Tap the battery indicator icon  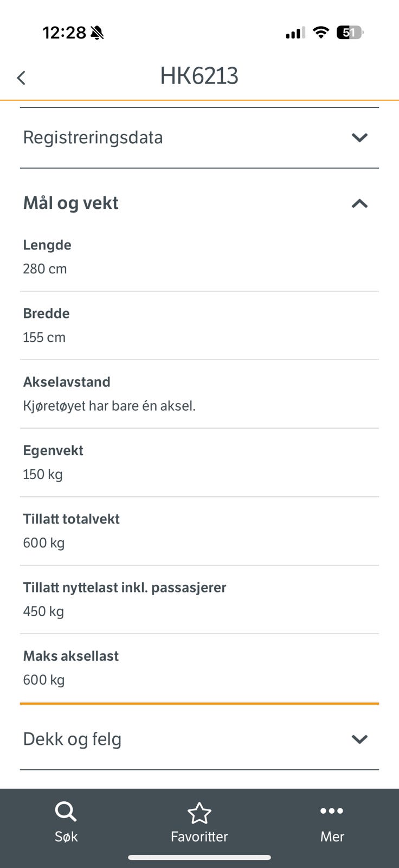tap(350, 33)
